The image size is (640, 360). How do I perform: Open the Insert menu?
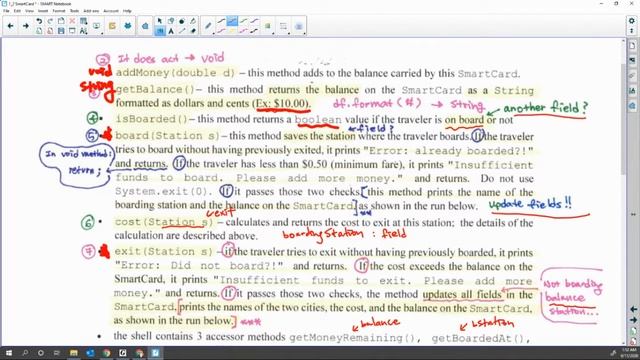point(43,11)
